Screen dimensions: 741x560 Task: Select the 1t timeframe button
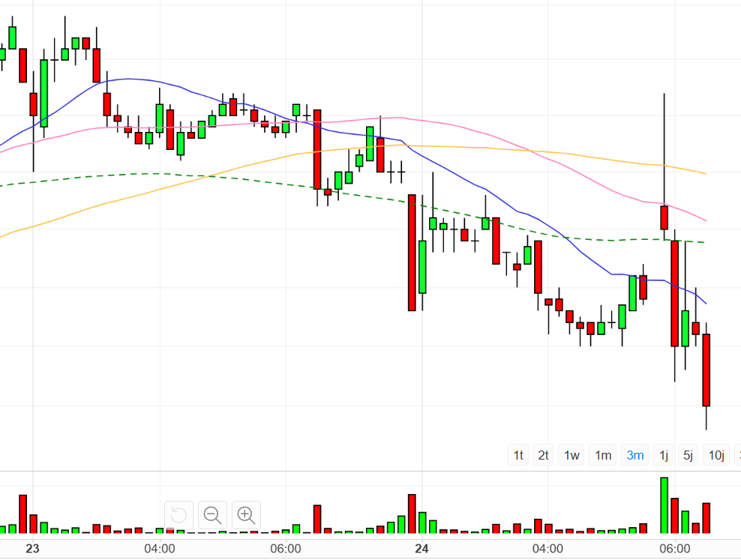517,455
